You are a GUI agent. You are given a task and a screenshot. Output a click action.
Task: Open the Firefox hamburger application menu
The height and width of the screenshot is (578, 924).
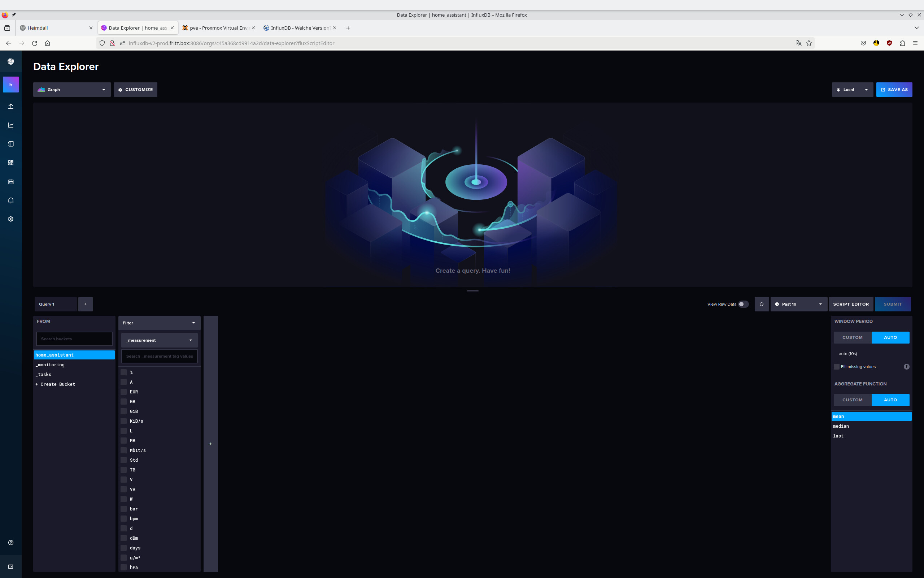915,43
